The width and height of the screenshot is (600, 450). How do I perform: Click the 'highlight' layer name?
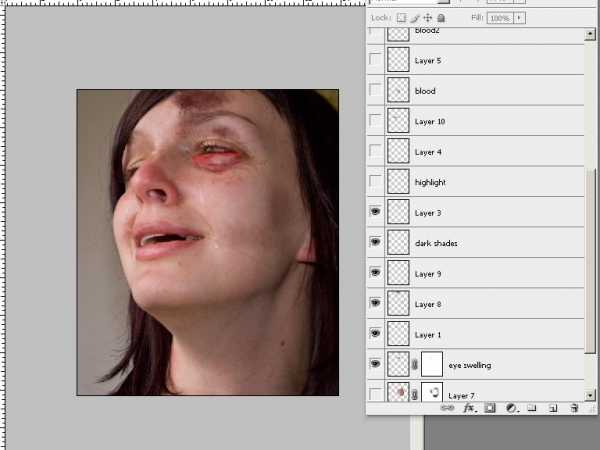[430, 183]
